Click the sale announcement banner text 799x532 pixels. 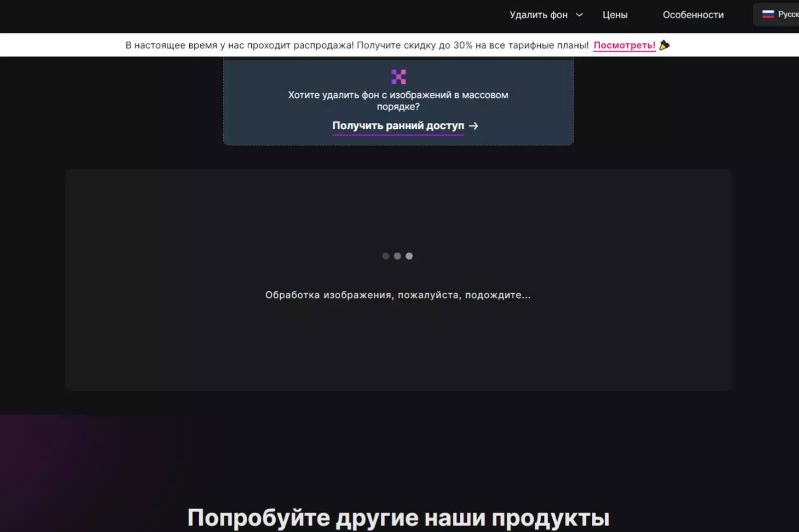click(357, 45)
